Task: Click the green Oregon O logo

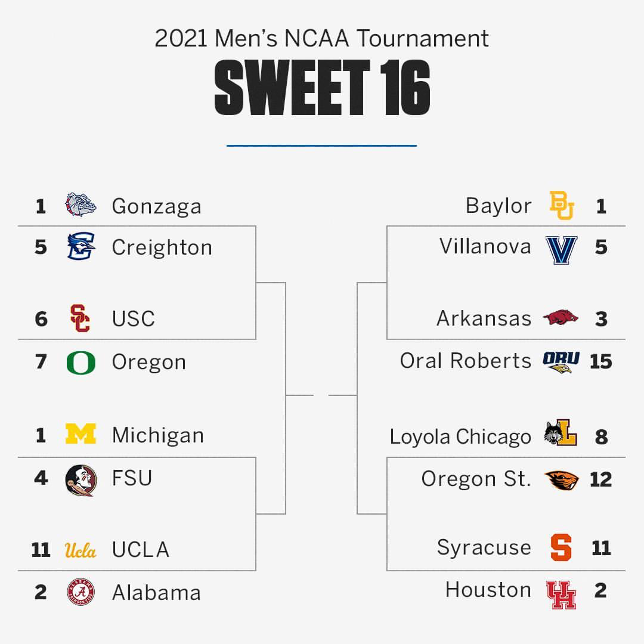Action: [x=80, y=363]
